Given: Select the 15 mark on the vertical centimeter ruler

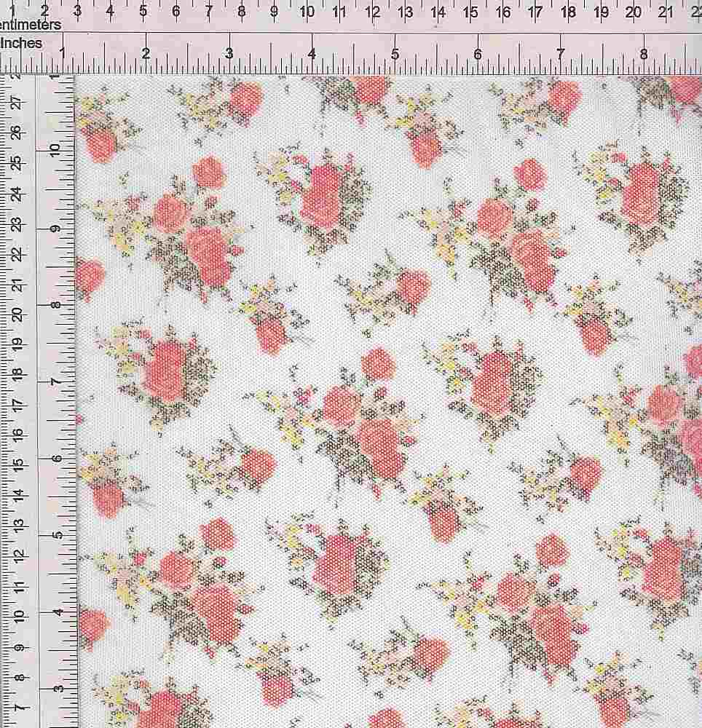Looking at the screenshot, I should click(x=17, y=464).
